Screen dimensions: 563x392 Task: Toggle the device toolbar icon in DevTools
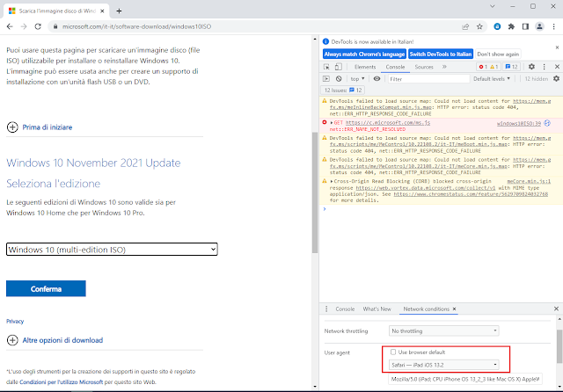pyautogui.click(x=338, y=67)
